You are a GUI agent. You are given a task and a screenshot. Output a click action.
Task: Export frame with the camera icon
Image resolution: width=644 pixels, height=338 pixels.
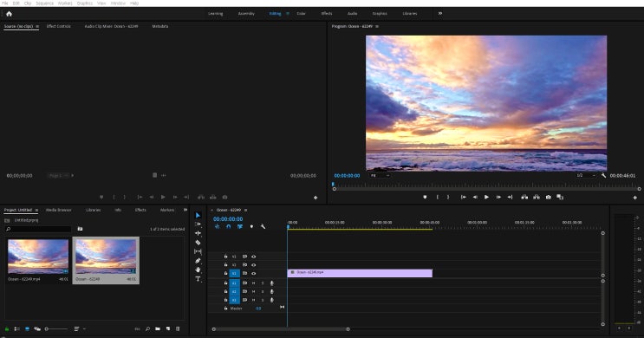[549, 197]
